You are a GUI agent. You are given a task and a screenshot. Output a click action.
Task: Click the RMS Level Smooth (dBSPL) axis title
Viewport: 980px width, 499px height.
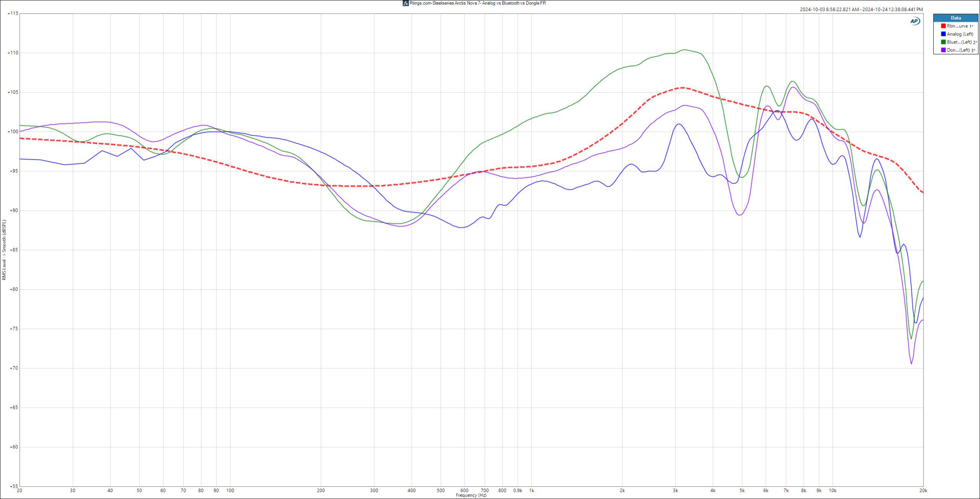point(4,250)
